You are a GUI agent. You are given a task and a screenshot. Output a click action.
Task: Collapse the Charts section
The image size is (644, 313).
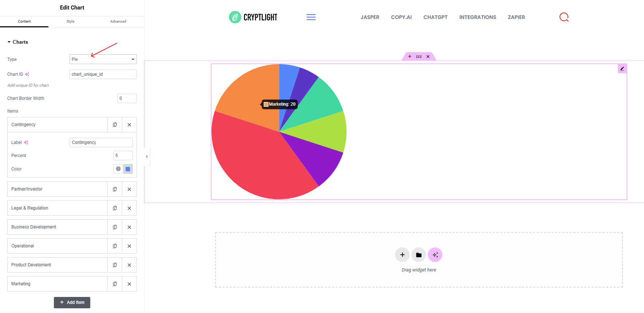(x=17, y=42)
